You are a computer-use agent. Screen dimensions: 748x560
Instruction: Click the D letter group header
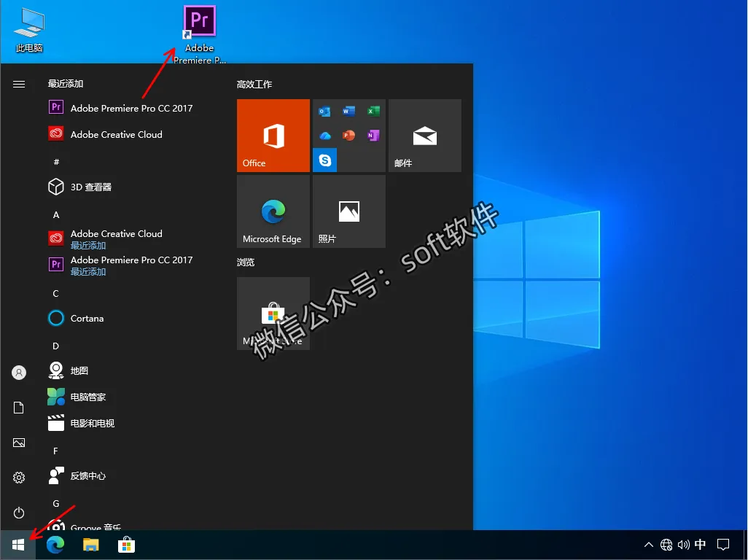(56, 346)
